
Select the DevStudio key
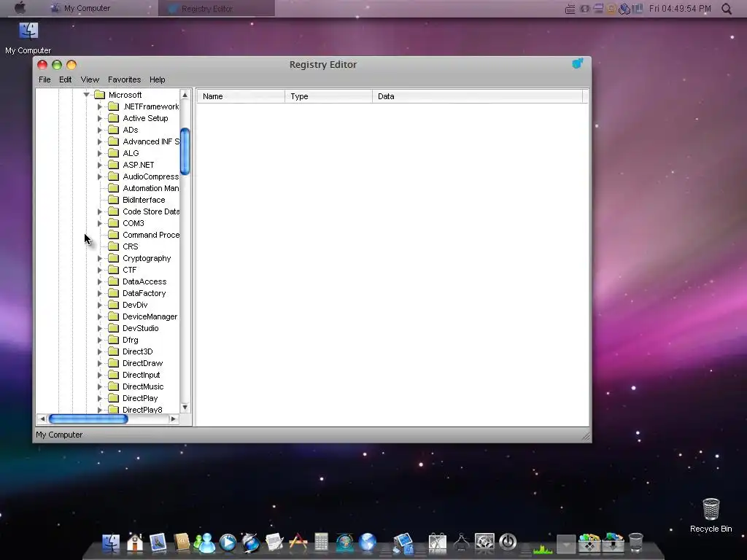(x=141, y=328)
